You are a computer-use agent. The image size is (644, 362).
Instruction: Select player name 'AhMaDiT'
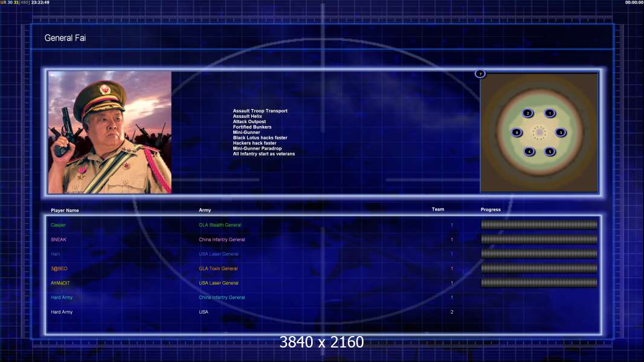(x=60, y=283)
